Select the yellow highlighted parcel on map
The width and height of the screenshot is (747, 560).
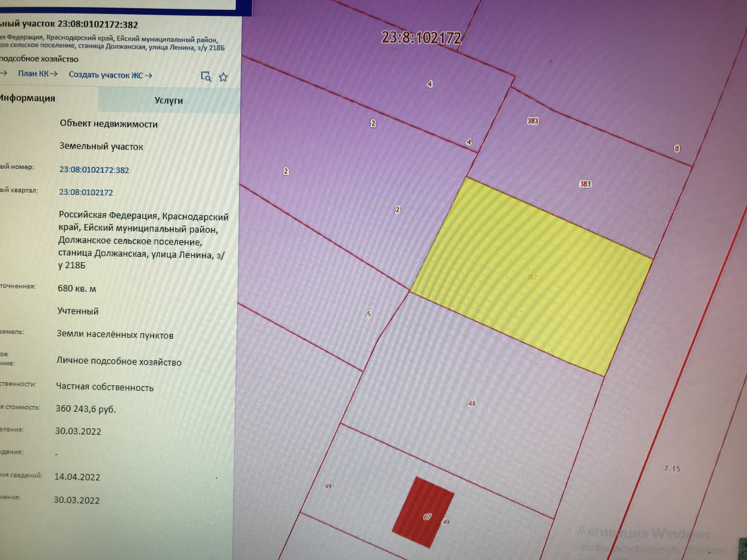click(531, 277)
